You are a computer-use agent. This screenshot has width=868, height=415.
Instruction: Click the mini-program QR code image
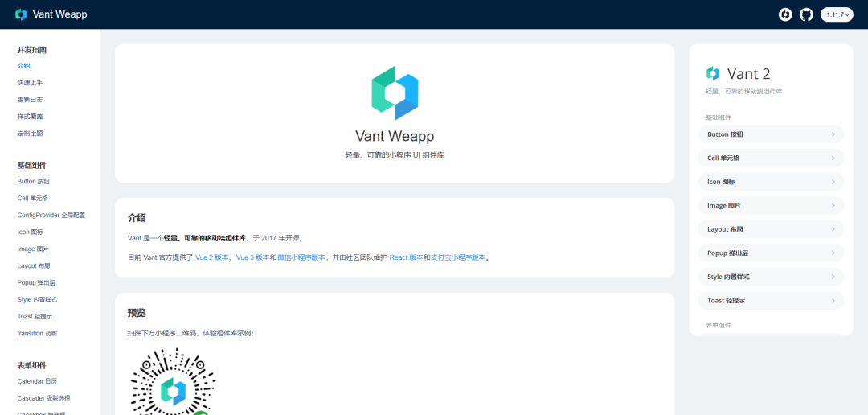click(173, 381)
